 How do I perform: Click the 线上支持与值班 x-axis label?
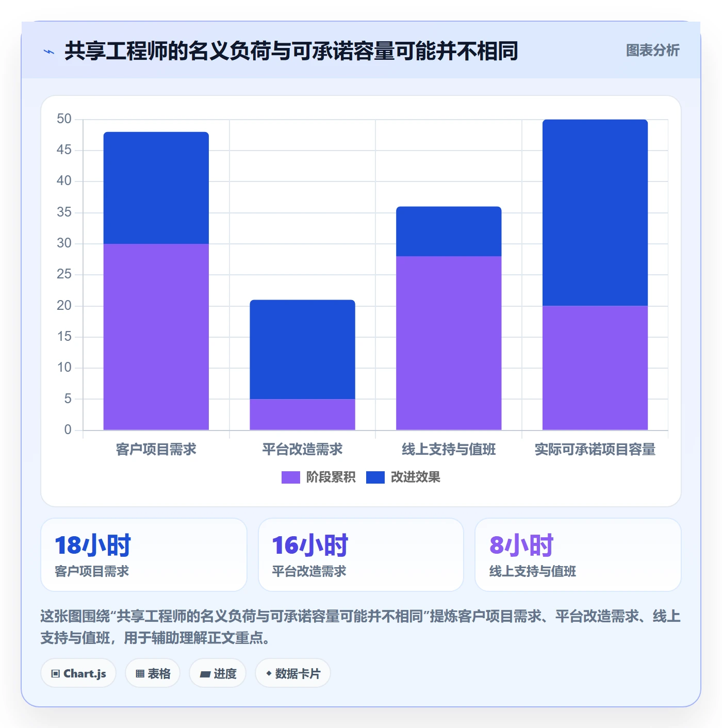(449, 450)
